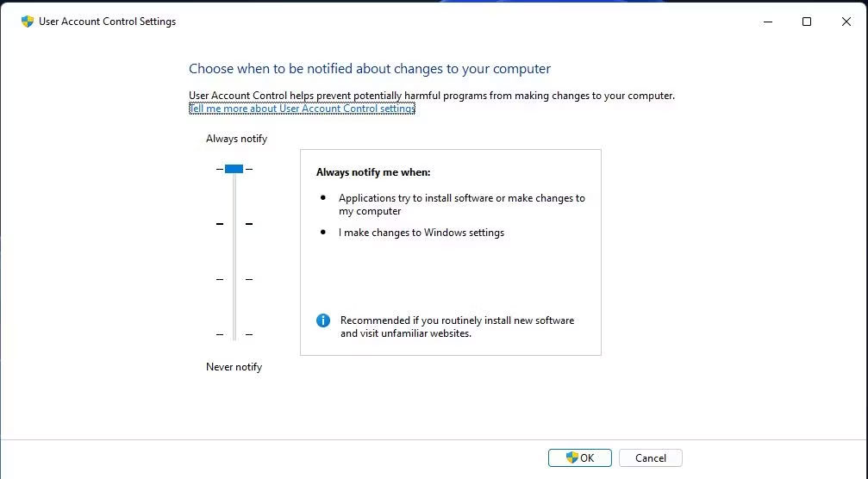Click 'Always notify me when:' heading
Image resolution: width=868 pixels, height=479 pixels.
pos(373,172)
